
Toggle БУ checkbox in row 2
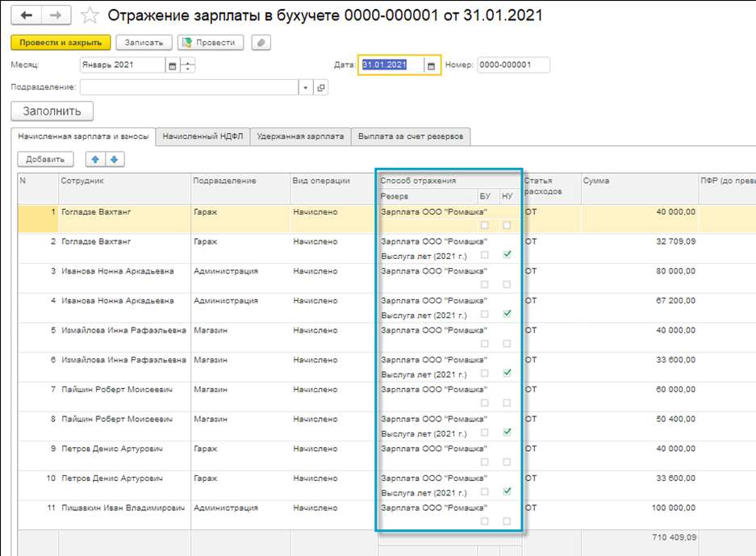point(485,255)
